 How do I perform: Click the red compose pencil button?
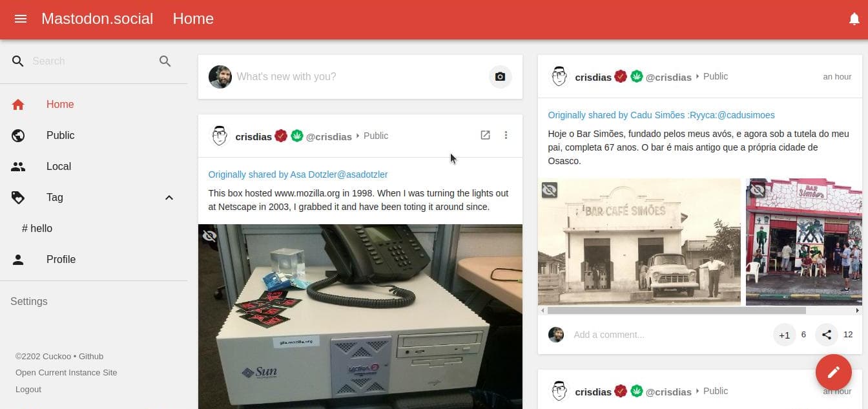[x=833, y=372]
